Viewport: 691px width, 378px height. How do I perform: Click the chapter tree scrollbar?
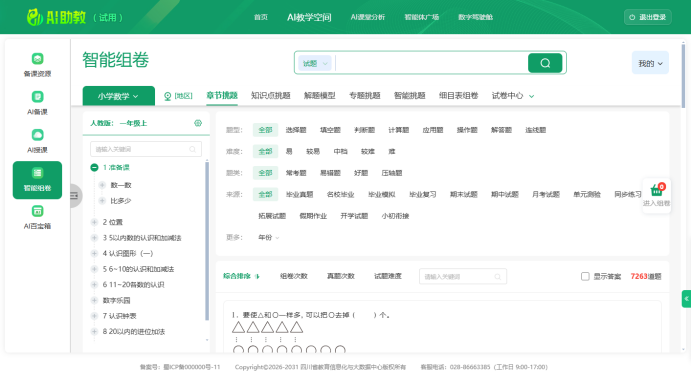[x=207, y=241]
